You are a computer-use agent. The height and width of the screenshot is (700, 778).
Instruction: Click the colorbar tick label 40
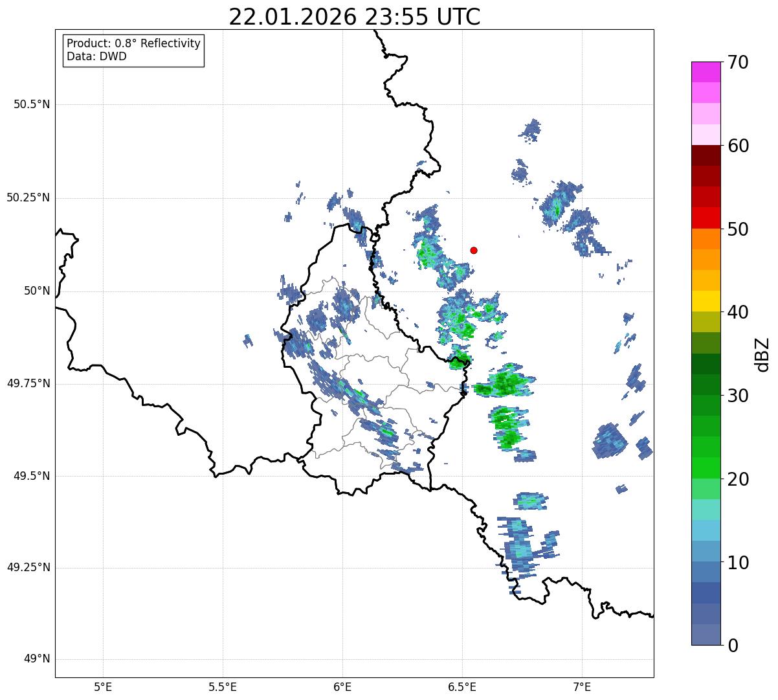pos(739,312)
